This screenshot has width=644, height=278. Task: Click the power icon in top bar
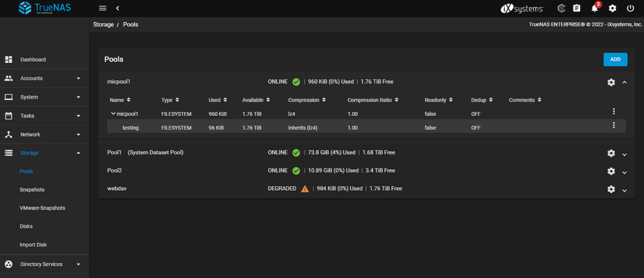(630, 8)
